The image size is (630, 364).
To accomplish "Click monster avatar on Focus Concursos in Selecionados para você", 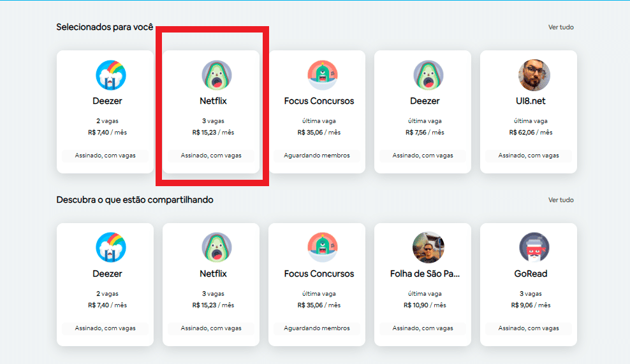I will coord(323,75).
